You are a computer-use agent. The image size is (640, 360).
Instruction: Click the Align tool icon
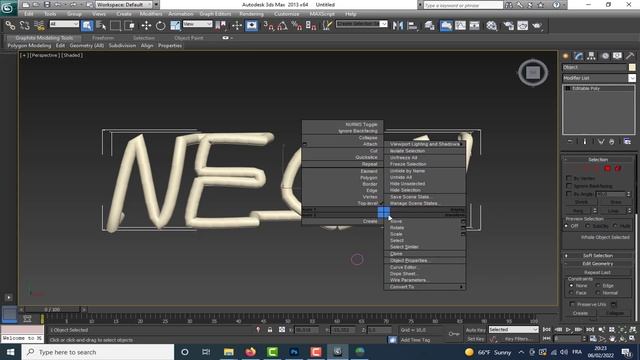pos(413,26)
